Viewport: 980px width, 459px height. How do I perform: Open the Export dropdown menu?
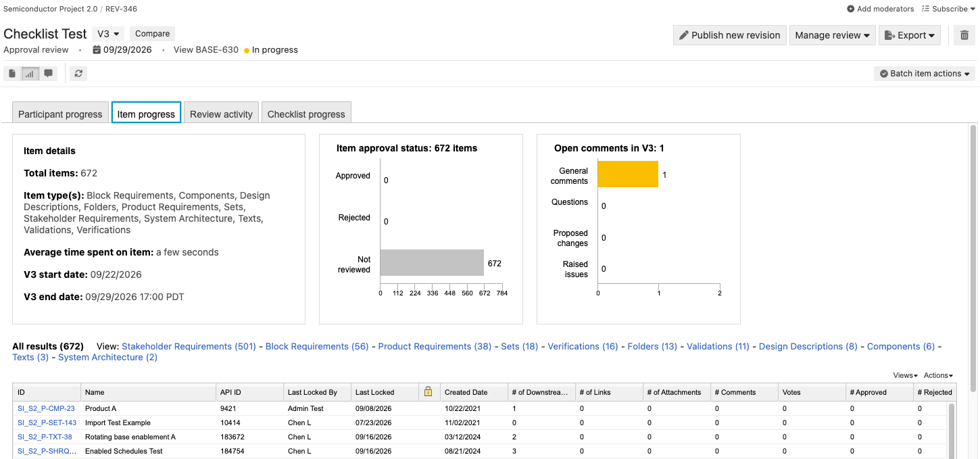click(910, 35)
